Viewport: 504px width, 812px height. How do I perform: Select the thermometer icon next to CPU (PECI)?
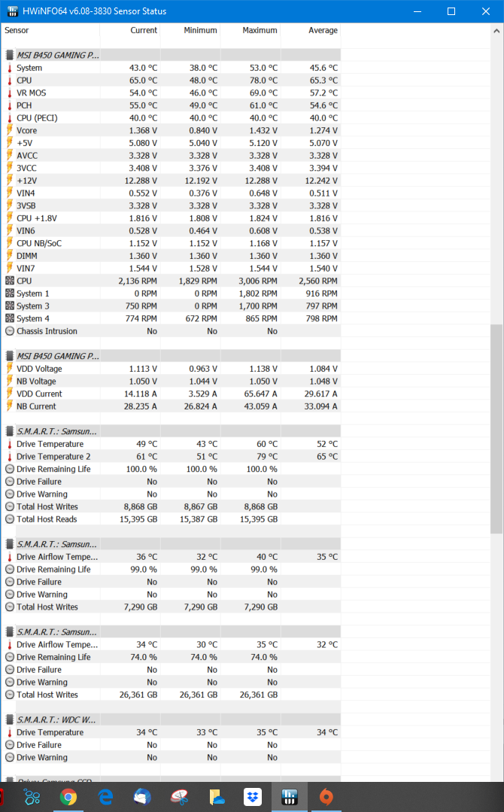click(x=9, y=118)
